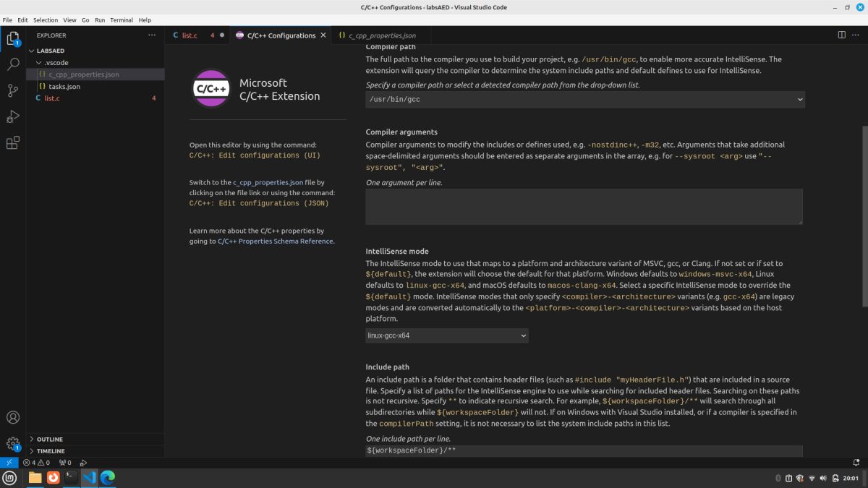Click the Include path text field
The width and height of the screenshot is (868, 488).
[584, 450]
